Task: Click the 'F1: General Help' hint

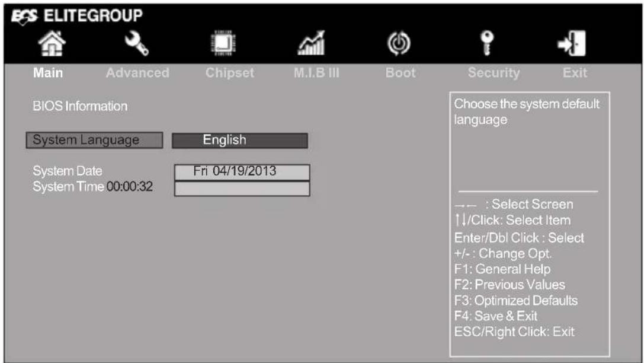Action: [x=502, y=269]
